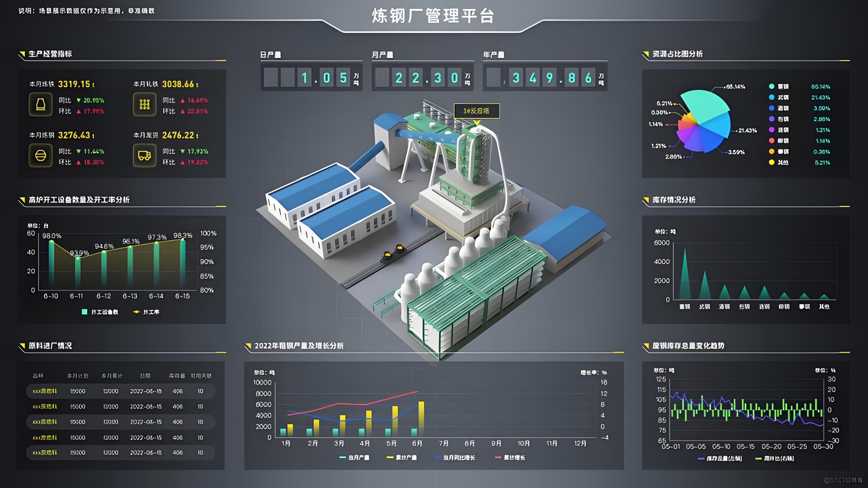
Task: Click the 炼钢厂管理平台 title
Action: [433, 16]
